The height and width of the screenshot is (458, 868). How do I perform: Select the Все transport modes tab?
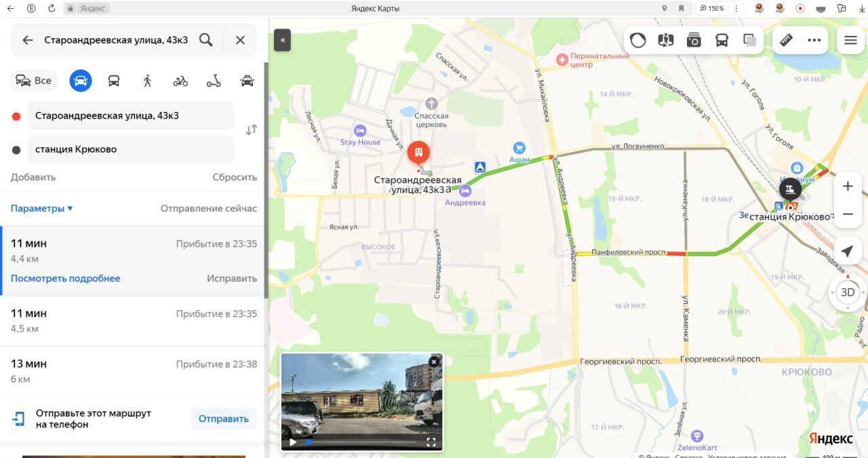34,81
